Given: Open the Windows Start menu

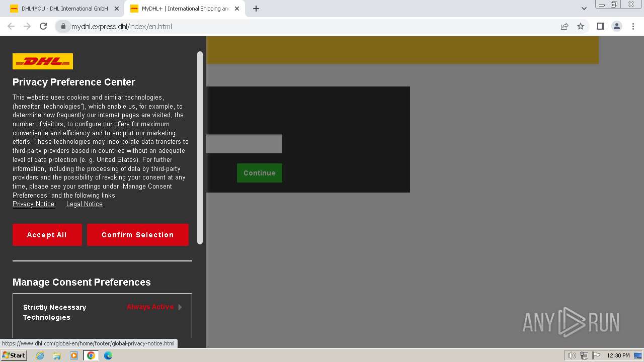Looking at the screenshot, I should [x=14, y=355].
